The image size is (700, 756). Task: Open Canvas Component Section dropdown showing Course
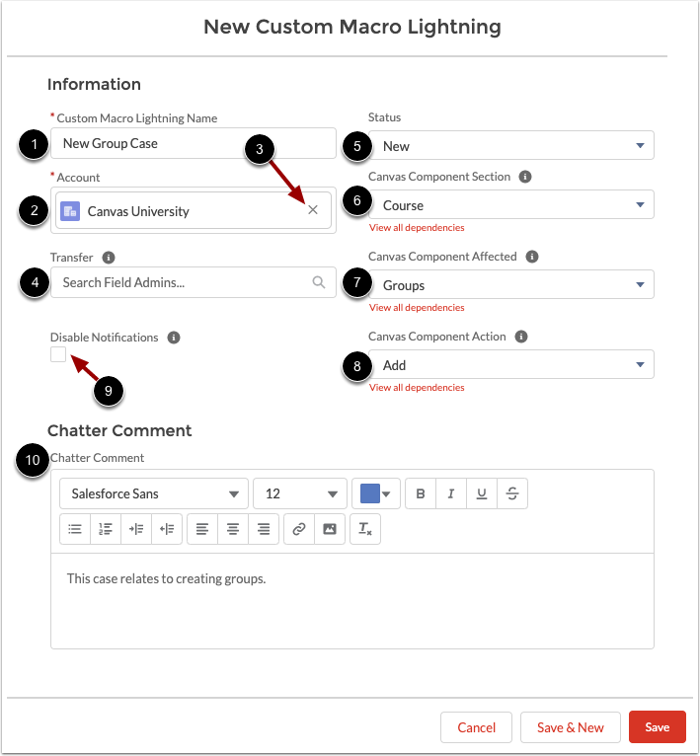[x=510, y=205]
